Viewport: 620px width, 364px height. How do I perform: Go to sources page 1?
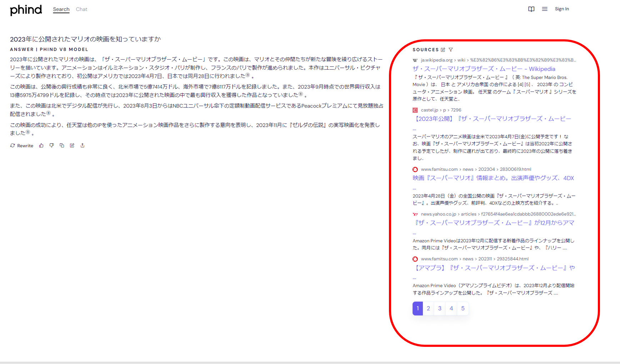pos(417,309)
